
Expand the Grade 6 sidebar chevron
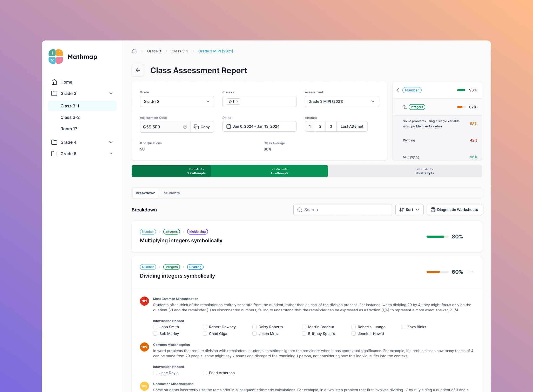111,154
